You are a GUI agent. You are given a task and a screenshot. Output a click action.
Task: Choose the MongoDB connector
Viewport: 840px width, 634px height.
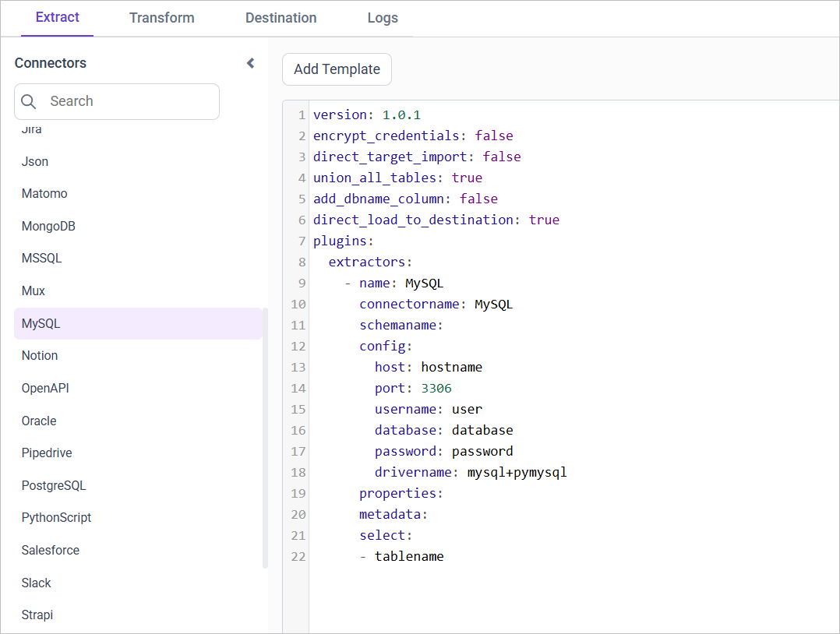(48, 227)
